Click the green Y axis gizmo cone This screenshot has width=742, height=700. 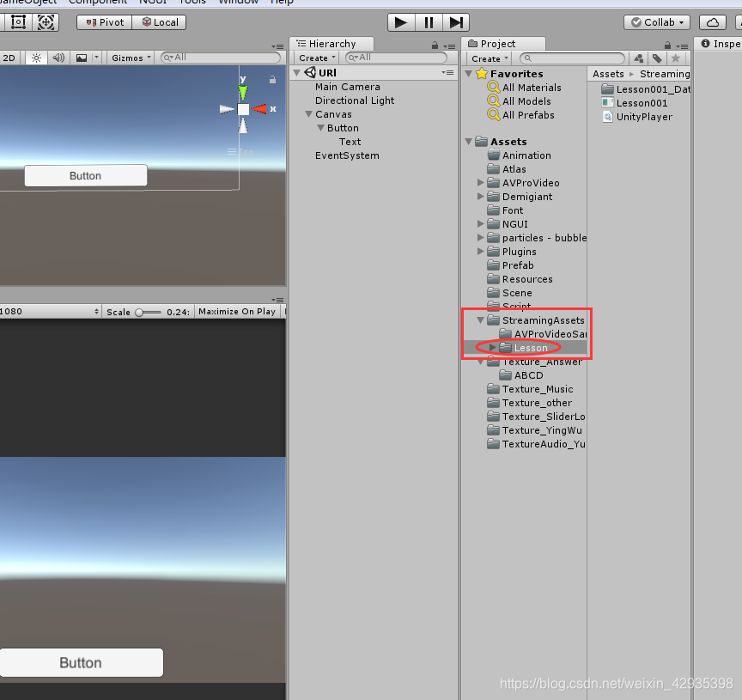tap(243, 92)
